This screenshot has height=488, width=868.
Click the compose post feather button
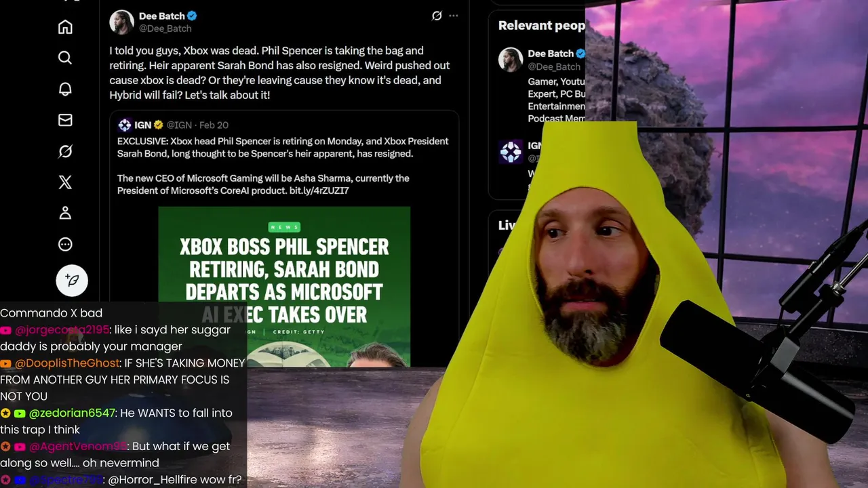[x=72, y=280]
